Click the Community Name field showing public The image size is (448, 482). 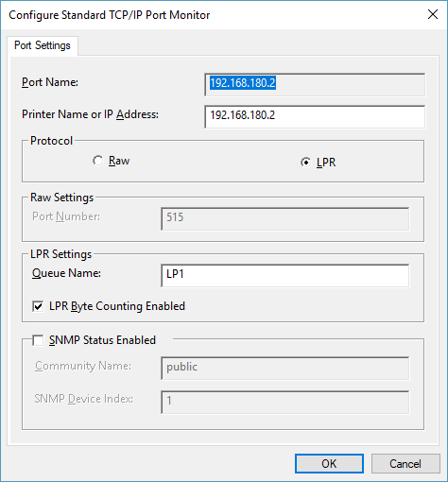(285, 368)
